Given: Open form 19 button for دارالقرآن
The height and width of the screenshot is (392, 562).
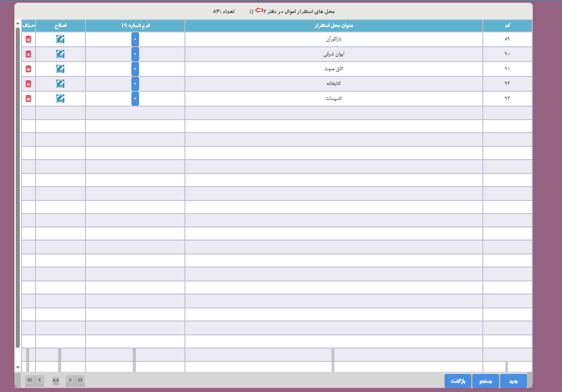Looking at the screenshot, I should (x=135, y=39).
